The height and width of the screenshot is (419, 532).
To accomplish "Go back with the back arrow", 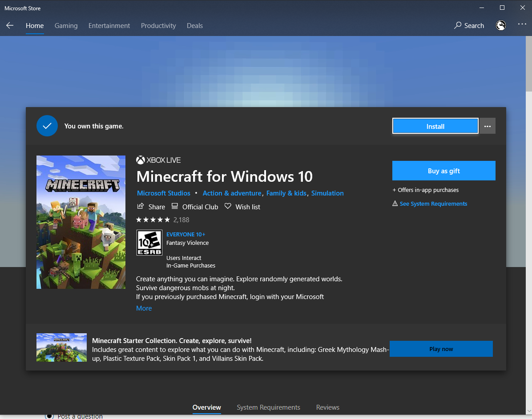I will pos(10,25).
